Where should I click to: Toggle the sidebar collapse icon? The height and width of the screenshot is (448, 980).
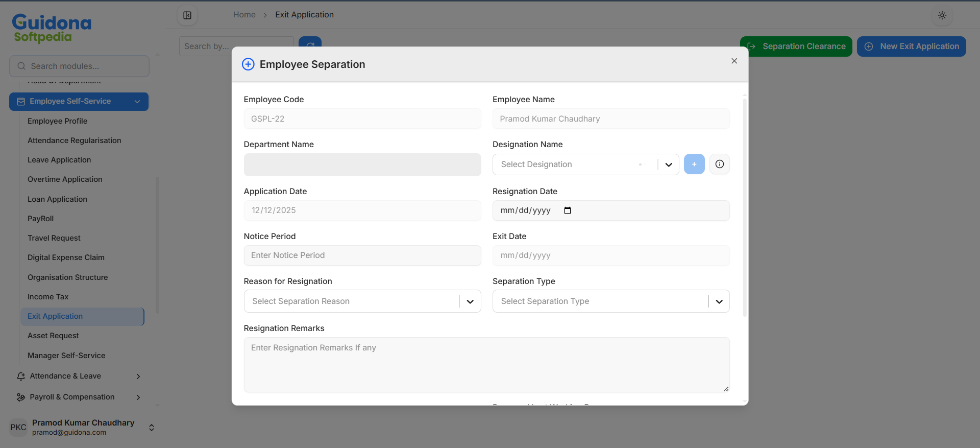[187, 15]
